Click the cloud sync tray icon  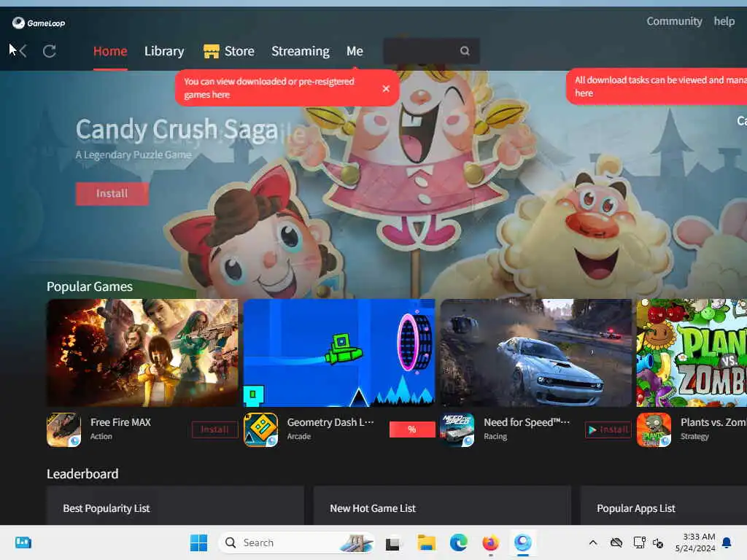616,542
